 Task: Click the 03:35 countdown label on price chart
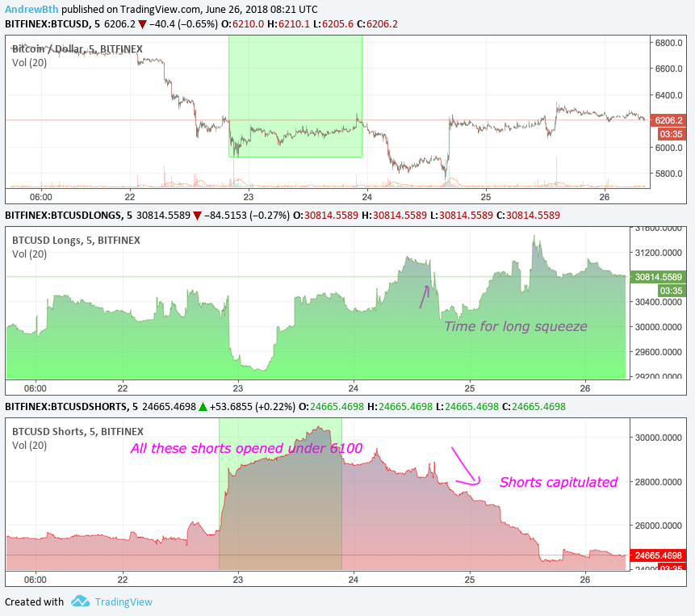pyautogui.click(x=671, y=134)
